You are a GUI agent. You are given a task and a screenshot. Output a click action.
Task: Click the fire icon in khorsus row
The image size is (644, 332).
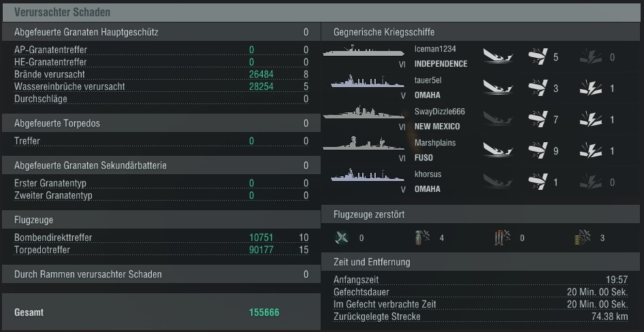pyautogui.click(x=591, y=182)
